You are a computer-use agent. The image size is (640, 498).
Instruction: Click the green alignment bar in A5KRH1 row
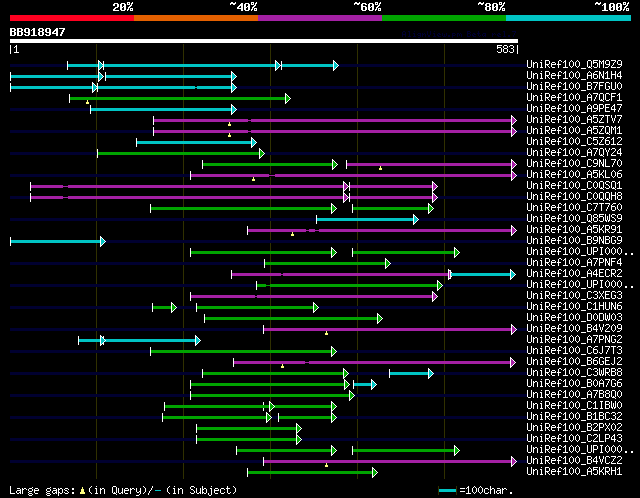[x=312, y=473]
